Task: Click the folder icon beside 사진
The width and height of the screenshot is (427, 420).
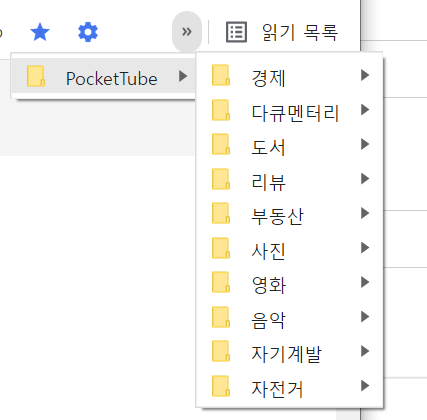Action: click(x=221, y=248)
